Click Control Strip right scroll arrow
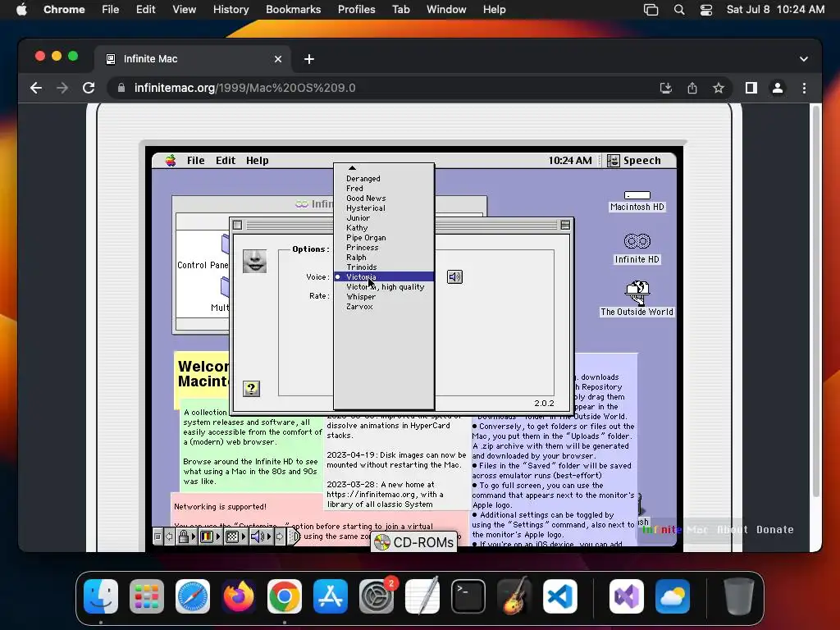Image resolution: width=840 pixels, height=630 pixels. [279, 536]
